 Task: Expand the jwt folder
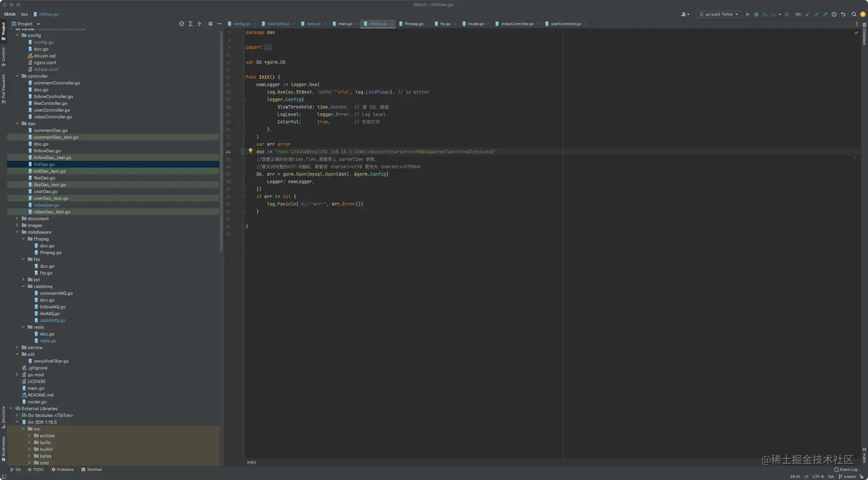23,280
